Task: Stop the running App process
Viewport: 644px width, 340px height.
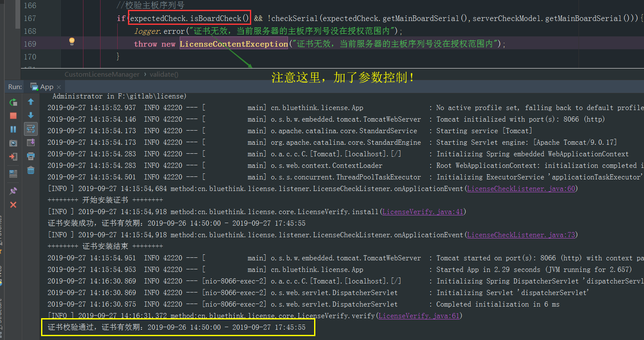Action: pyautogui.click(x=13, y=116)
